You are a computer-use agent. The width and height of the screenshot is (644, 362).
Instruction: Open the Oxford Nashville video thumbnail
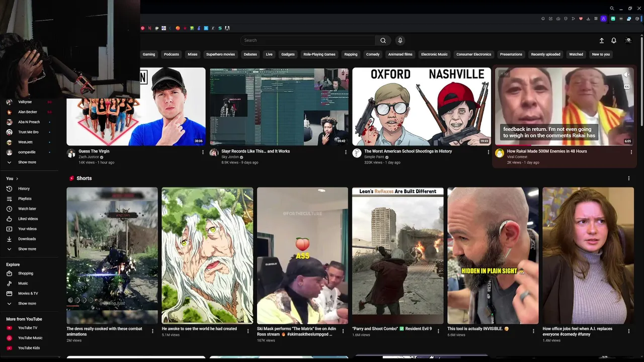click(x=422, y=107)
